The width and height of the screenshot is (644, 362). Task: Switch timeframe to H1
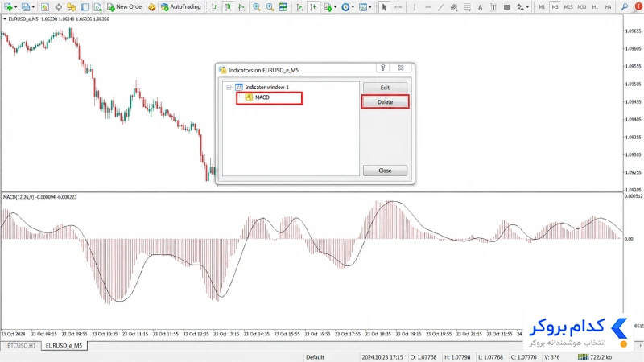click(595, 7)
